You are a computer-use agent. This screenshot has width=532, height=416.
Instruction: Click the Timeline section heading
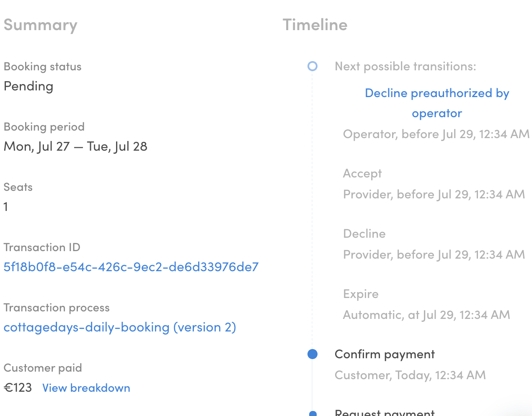(x=315, y=25)
